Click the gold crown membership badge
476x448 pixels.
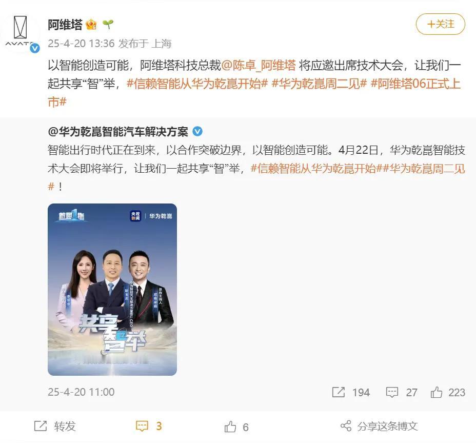(x=91, y=24)
